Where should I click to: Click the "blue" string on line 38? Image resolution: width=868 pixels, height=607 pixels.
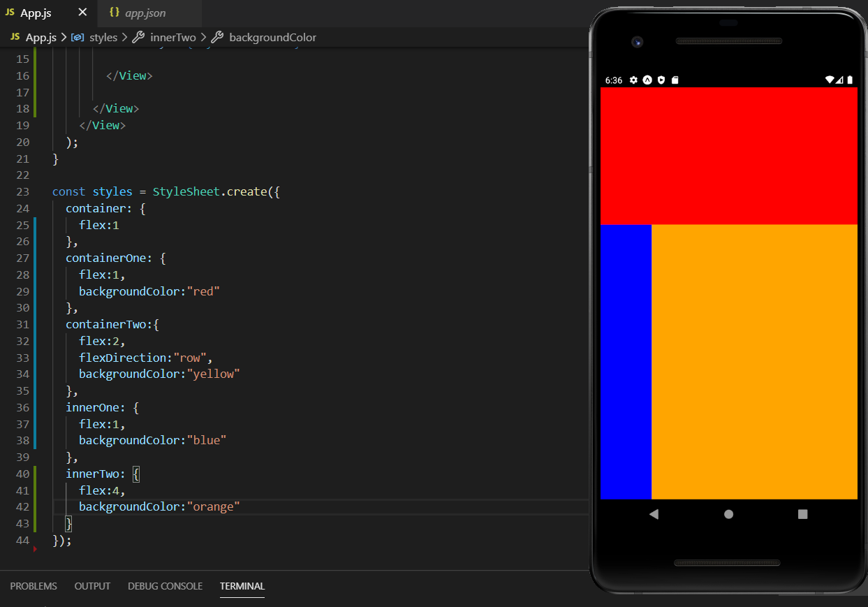pos(206,440)
